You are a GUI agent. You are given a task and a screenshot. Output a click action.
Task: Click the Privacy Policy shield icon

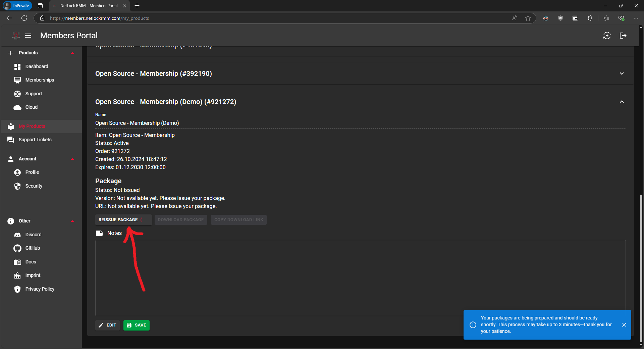point(17,289)
